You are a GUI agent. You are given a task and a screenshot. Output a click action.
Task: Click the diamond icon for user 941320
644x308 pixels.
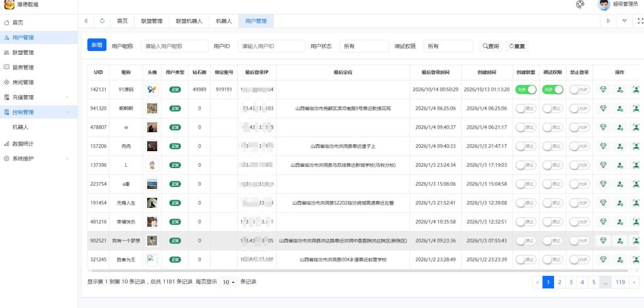(x=603, y=108)
